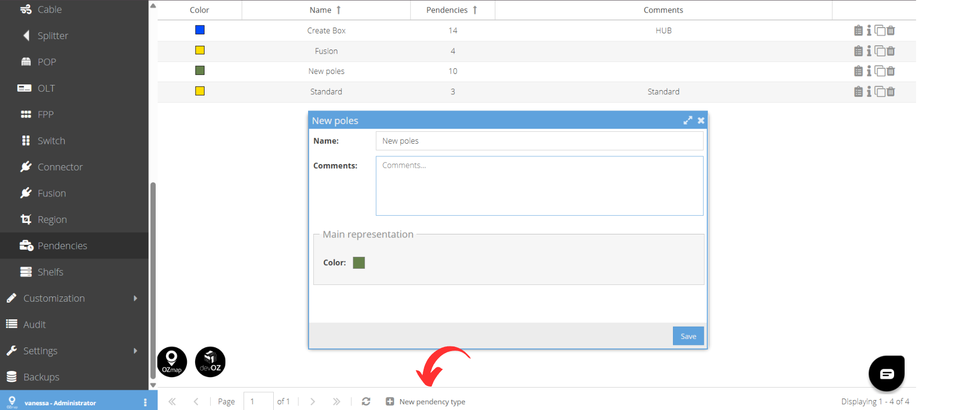The image size is (980, 410).
Task: Expand the Customization submenu
Action: click(x=74, y=298)
